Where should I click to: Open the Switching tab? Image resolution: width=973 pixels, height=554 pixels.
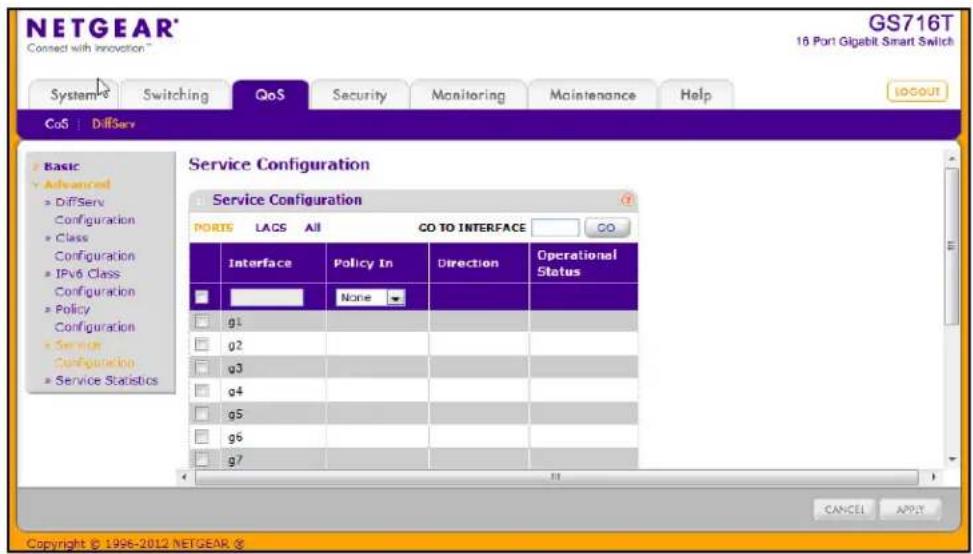coord(176,96)
